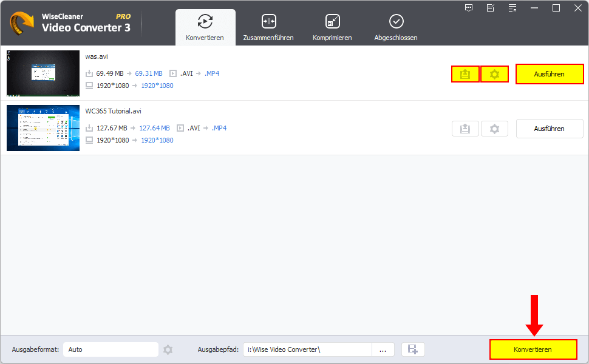
Task: Click the 127.67 MB source size text
Action: click(x=112, y=128)
